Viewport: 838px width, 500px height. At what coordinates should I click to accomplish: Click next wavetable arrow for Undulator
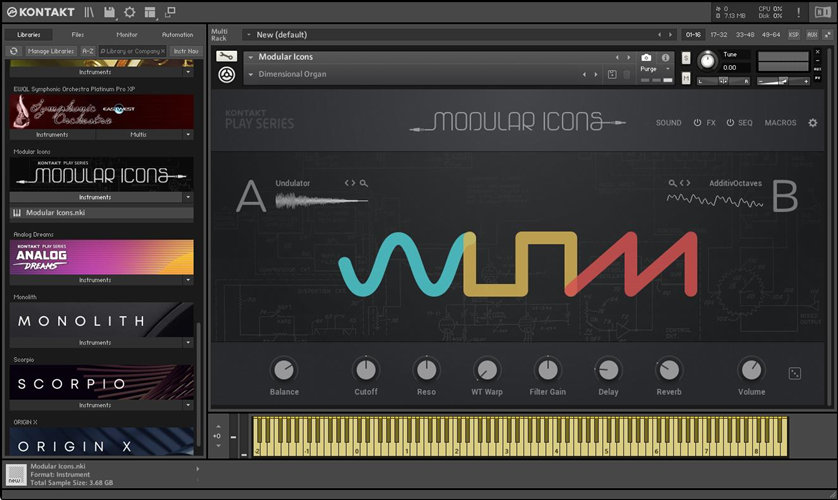pos(353,183)
